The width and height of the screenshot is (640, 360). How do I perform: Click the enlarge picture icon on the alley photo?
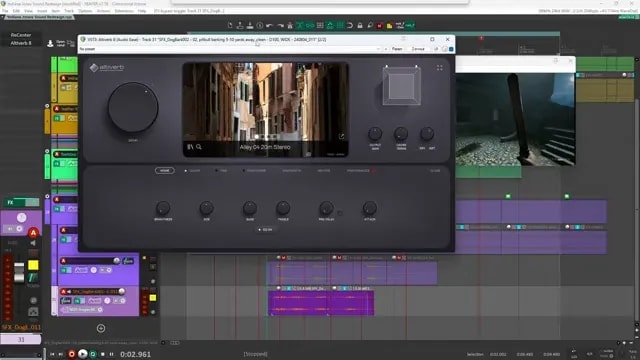[x=342, y=136]
